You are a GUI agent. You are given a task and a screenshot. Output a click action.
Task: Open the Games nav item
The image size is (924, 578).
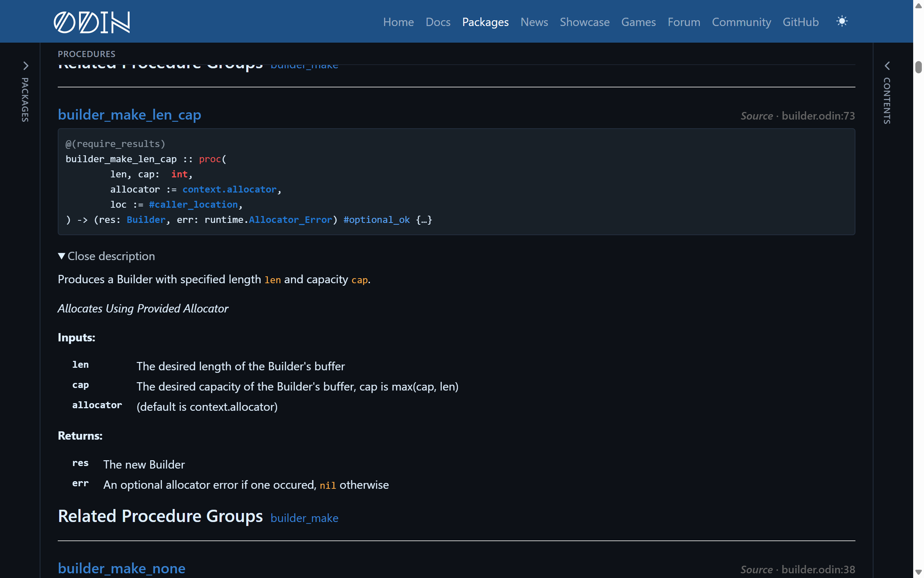point(638,22)
